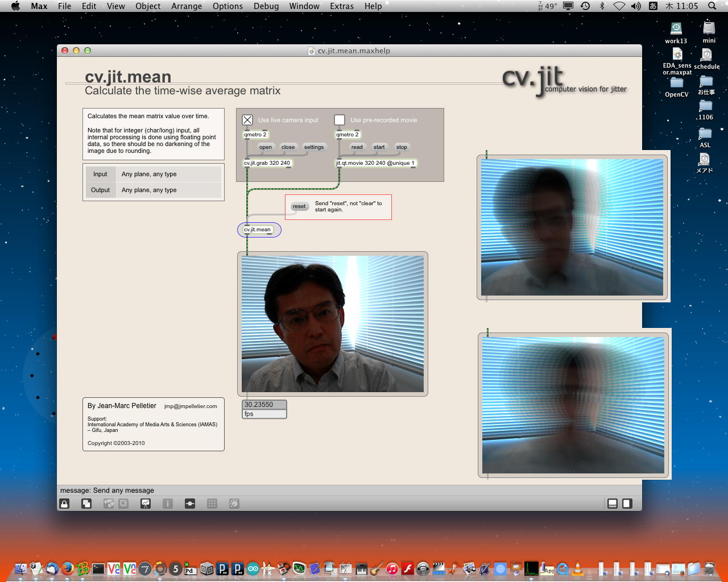Open the Pd app in the Dock

point(191,568)
